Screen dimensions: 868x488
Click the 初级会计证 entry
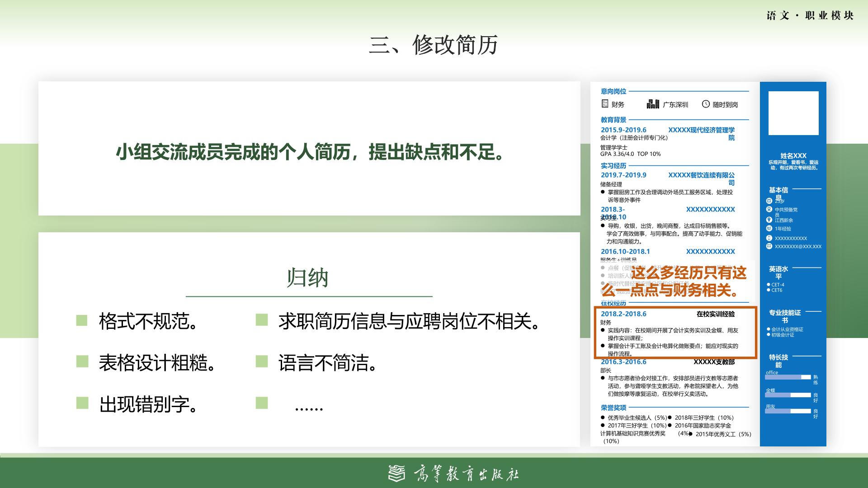point(783,335)
